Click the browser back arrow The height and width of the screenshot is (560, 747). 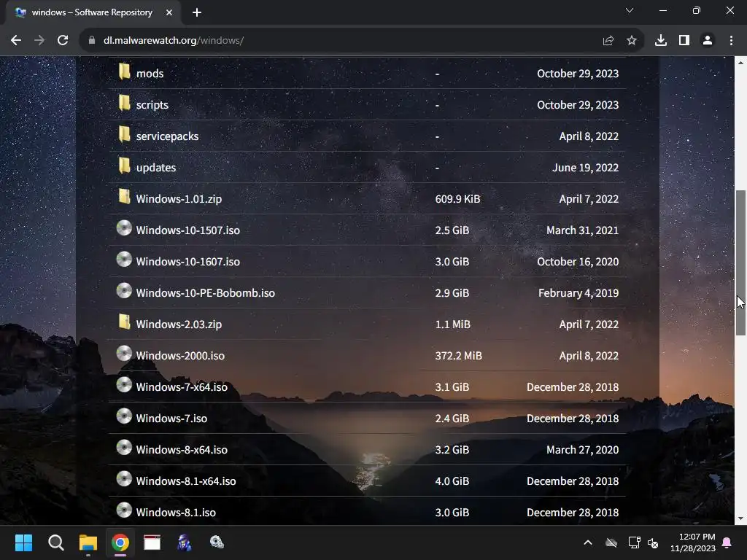pos(16,41)
